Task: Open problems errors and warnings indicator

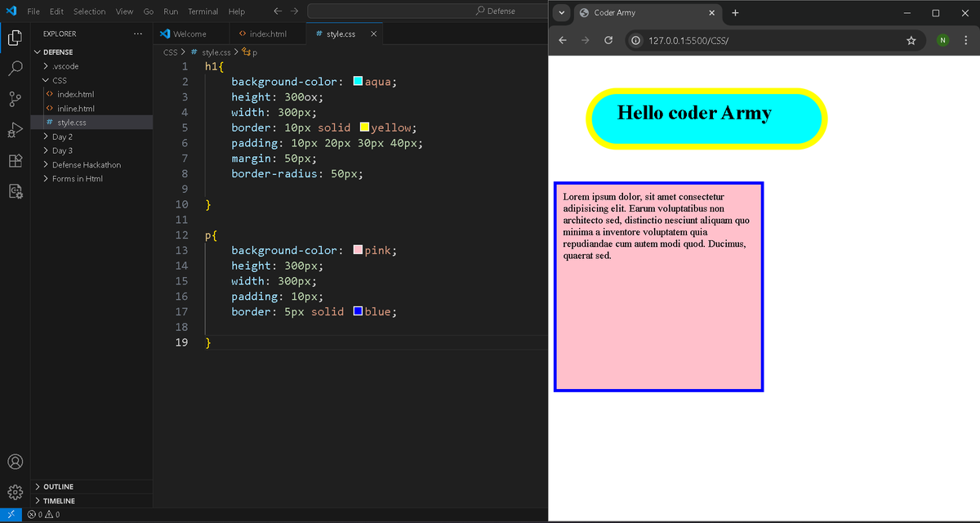Action: (x=42, y=515)
